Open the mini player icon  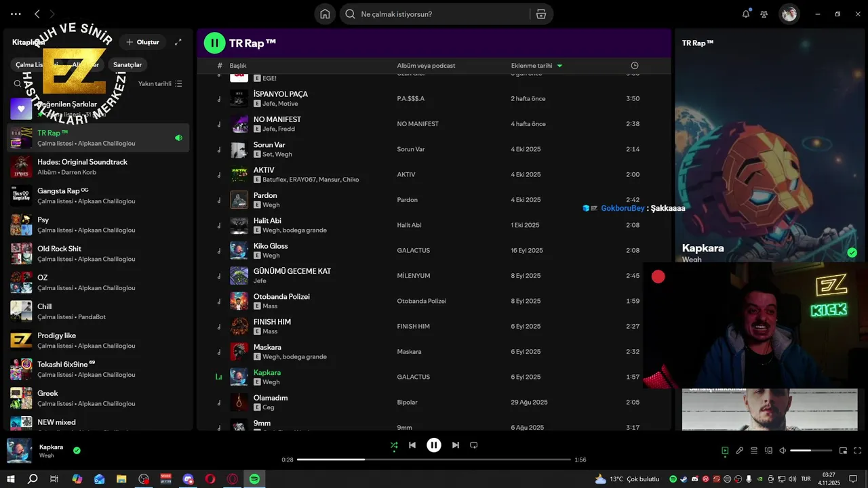tap(843, 451)
